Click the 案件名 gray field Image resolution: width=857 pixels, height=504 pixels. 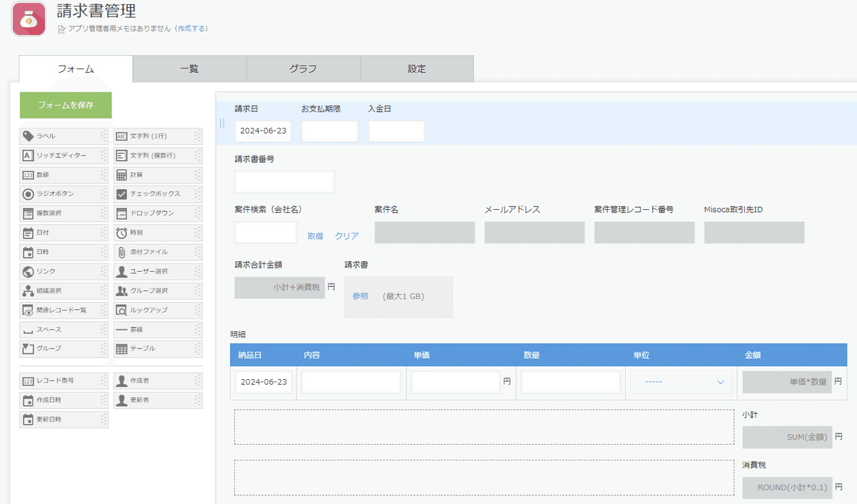[x=424, y=233]
